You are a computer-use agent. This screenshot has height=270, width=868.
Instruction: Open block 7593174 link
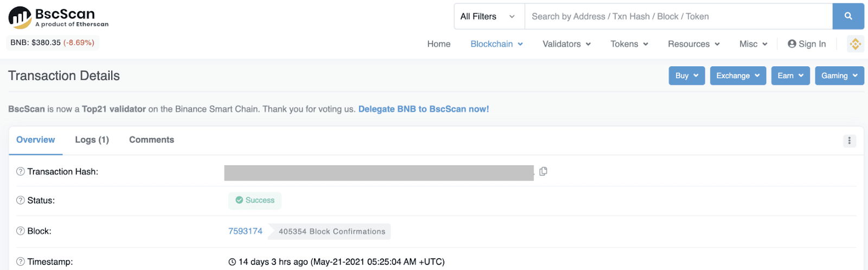pos(245,231)
